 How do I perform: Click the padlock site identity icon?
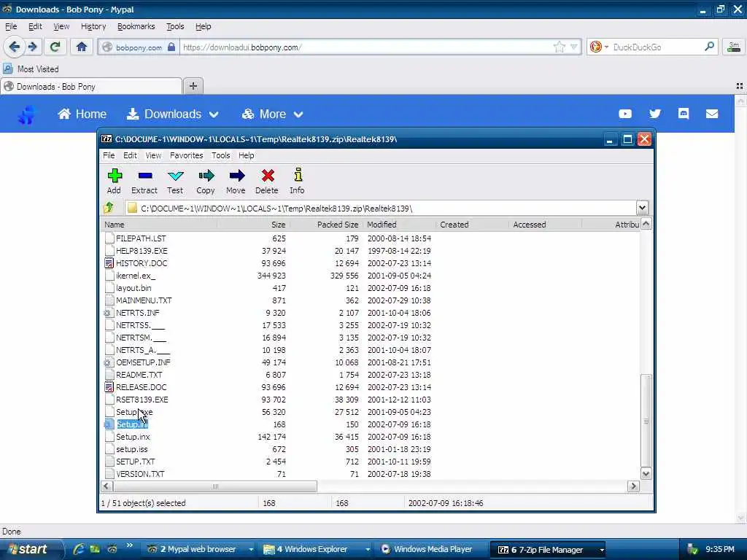(x=171, y=47)
